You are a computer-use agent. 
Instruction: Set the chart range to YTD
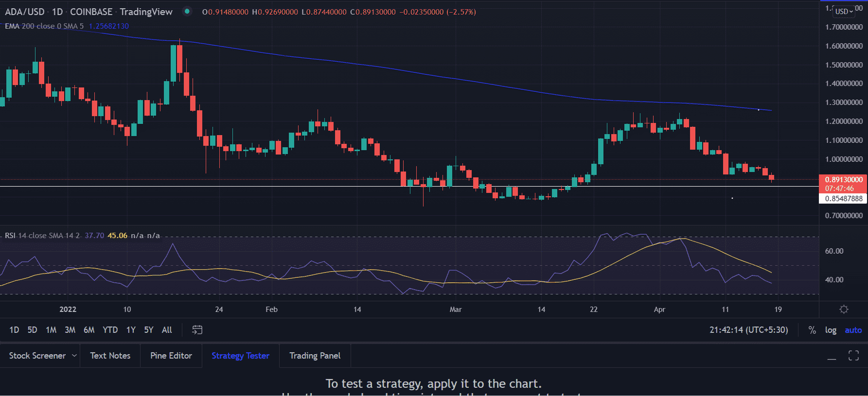110,330
